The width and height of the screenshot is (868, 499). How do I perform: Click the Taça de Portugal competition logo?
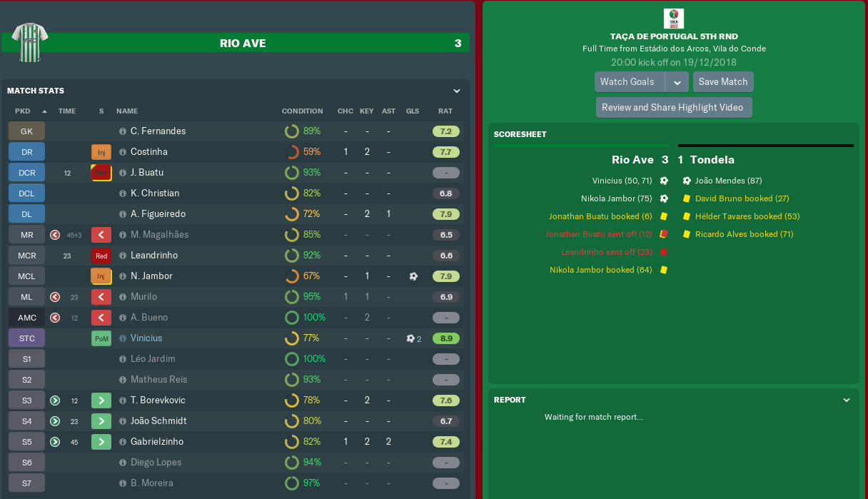[673, 19]
